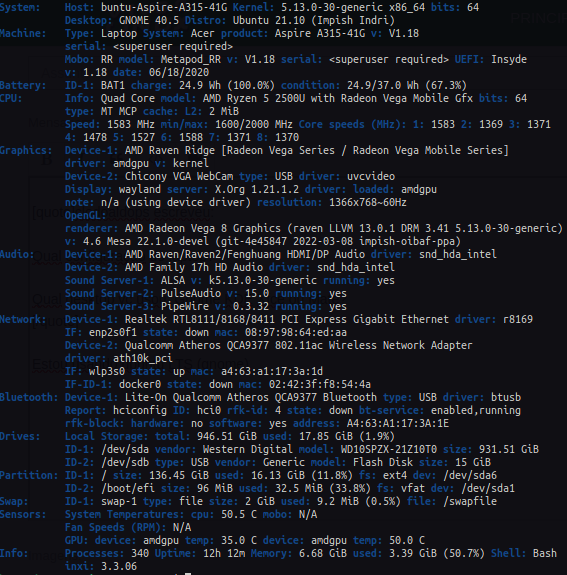
Task: Click partition device '/dev/sda6'
Action: [470, 476]
